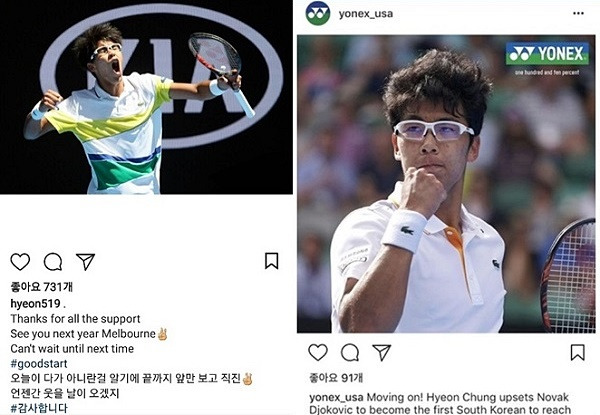The image size is (600, 415).
Task: Open the tennis player photo with KIA logo
Action: tap(146, 97)
